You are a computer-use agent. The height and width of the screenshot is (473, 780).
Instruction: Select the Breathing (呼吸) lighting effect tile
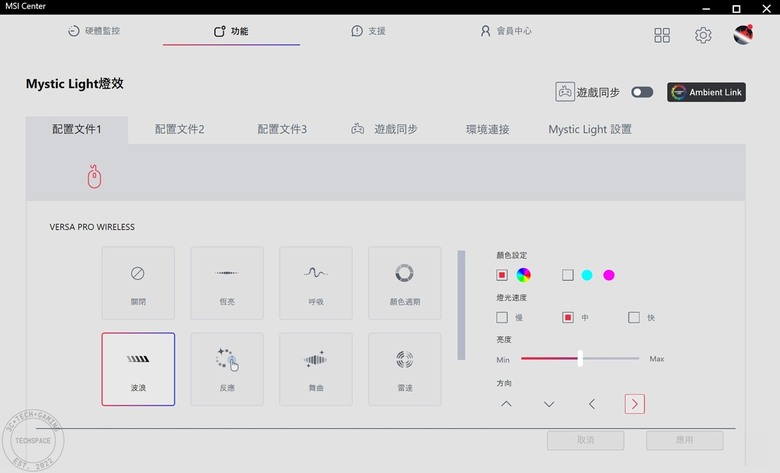click(316, 283)
